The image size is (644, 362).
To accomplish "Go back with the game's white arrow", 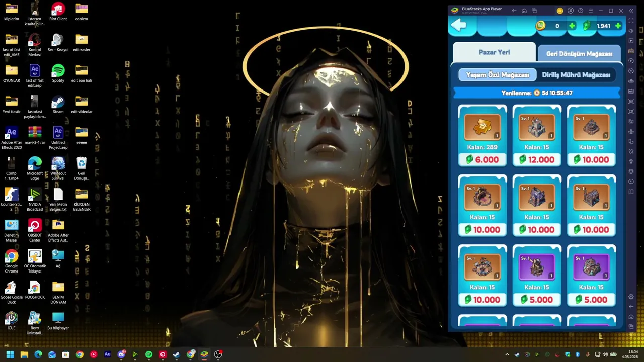I will click(x=459, y=26).
